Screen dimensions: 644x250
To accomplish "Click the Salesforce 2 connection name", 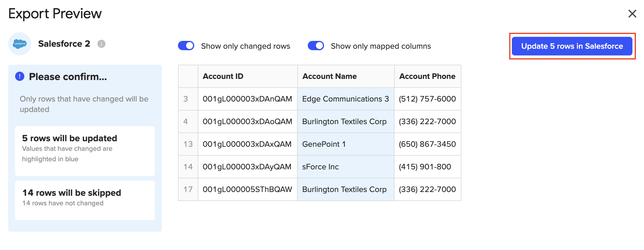I will pos(64,44).
